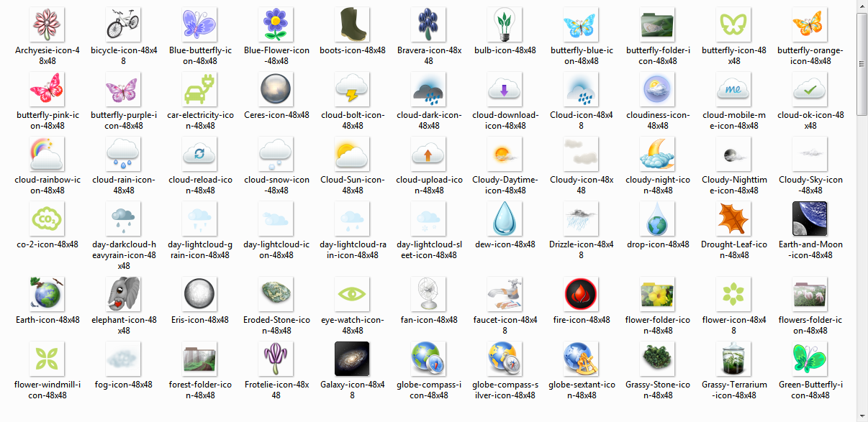The width and height of the screenshot is (868, 422).
Task: Open the butterfly-folder icon
Action: tap(658, 25)
